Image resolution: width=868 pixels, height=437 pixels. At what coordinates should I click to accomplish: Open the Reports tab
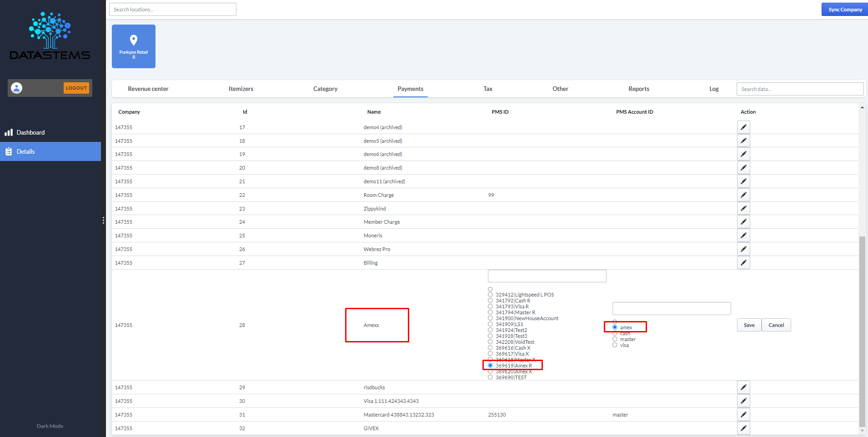tap(638, 89)
